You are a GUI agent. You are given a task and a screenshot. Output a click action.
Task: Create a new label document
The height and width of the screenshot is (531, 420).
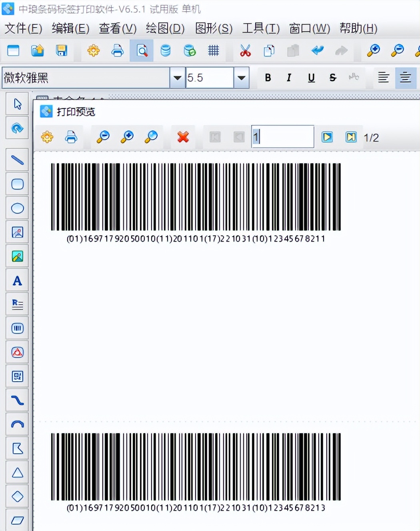click(13, 50)
